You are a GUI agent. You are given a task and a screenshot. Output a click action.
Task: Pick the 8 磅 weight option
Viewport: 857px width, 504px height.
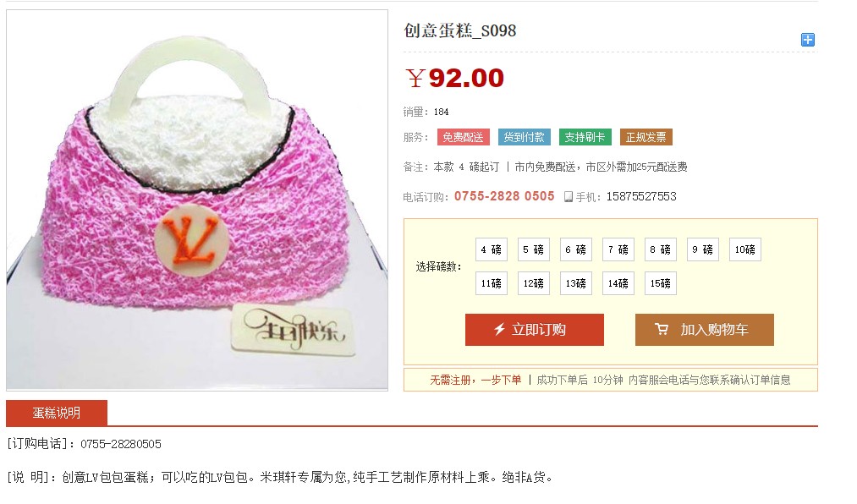[x=660, y=249]
